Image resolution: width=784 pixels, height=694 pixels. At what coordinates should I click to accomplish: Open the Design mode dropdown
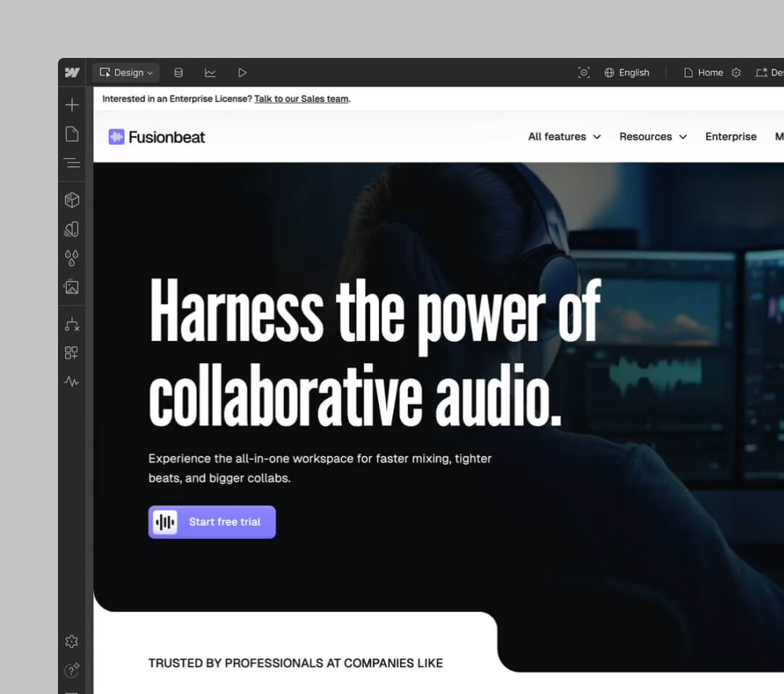click(126, 72)
